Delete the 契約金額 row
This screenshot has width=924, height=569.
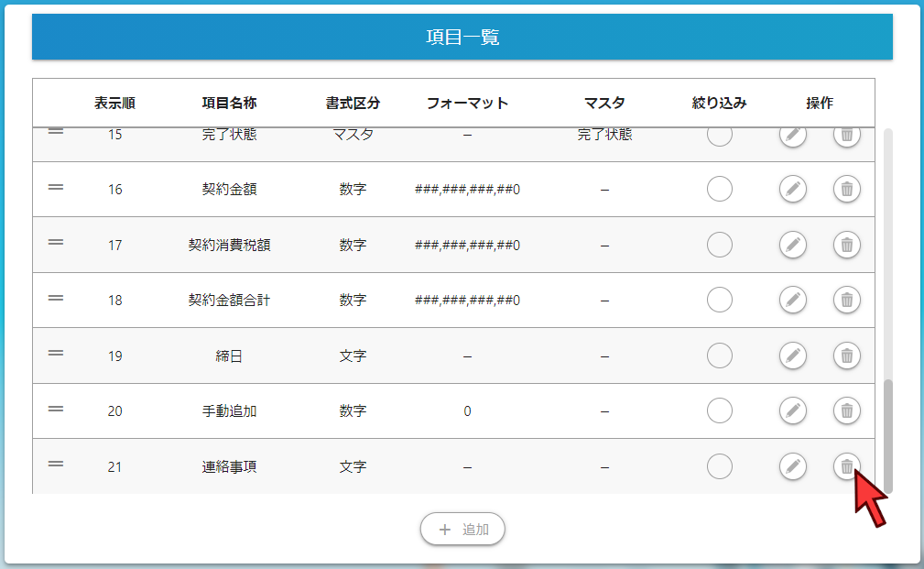pos(846,189)
